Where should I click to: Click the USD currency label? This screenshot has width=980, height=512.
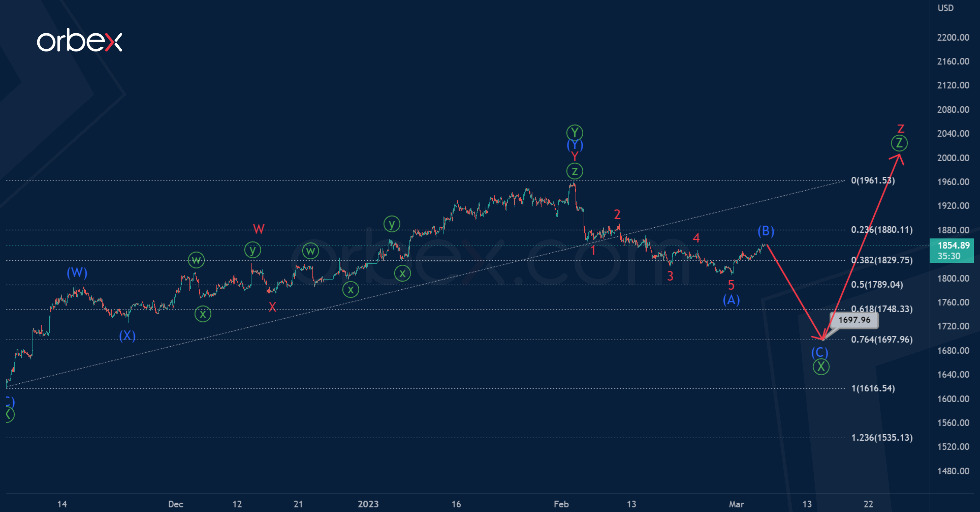[x=946, y=8]
